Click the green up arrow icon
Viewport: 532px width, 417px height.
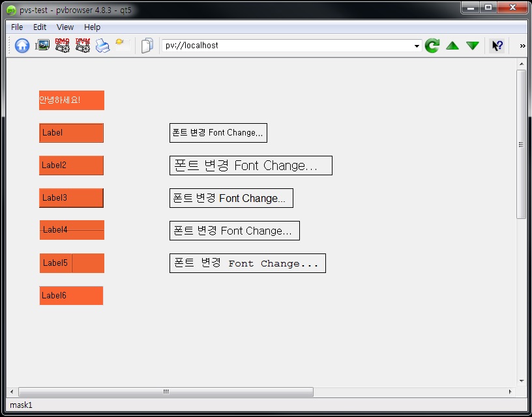pyautogui.click(x=452, y=46)
